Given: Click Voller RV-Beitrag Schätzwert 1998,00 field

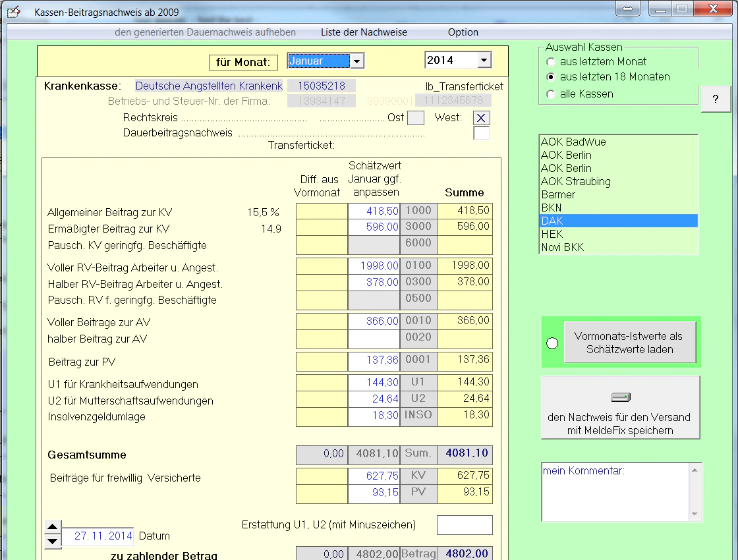Looking at the screenshot, I should [374, 266].
